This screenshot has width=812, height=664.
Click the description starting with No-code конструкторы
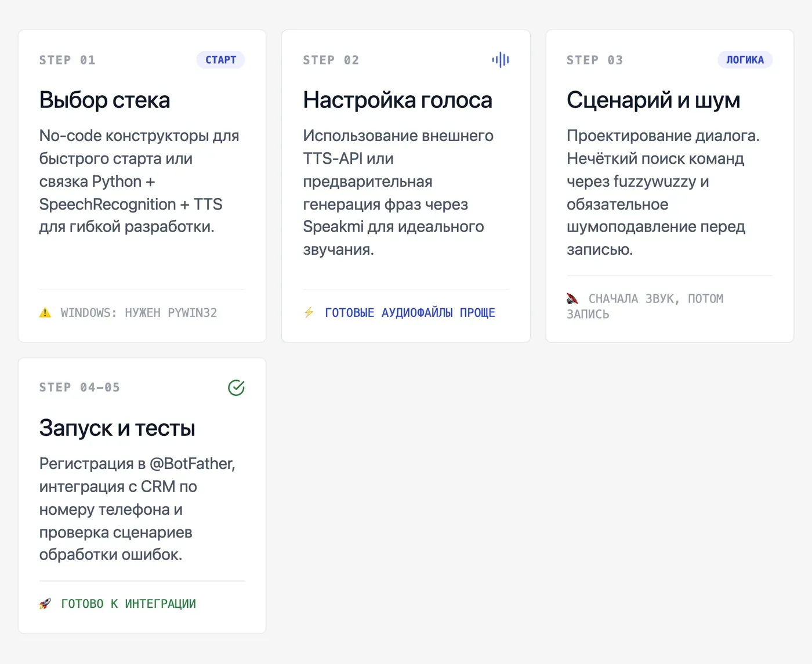click(139, 181)
